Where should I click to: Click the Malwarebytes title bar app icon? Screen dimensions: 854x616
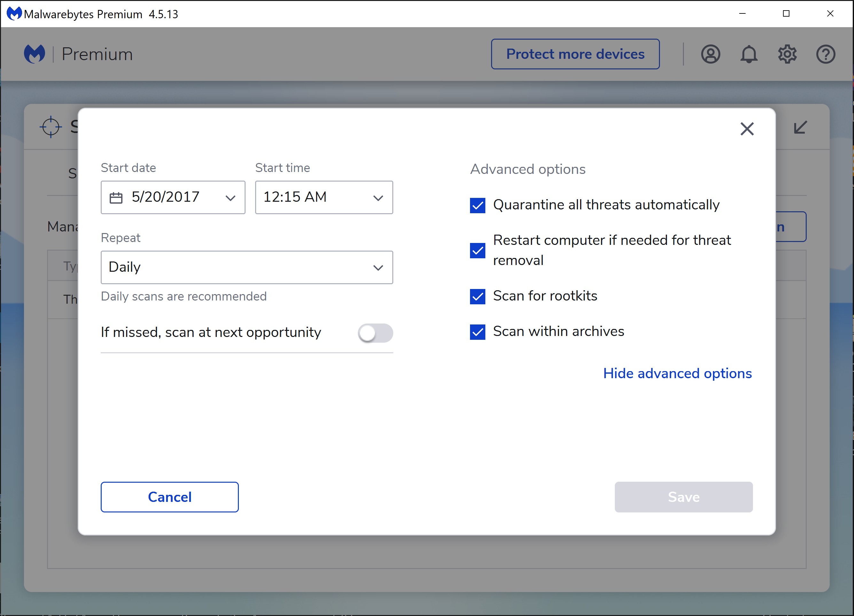pyautogui.click(x=14, y=13)
